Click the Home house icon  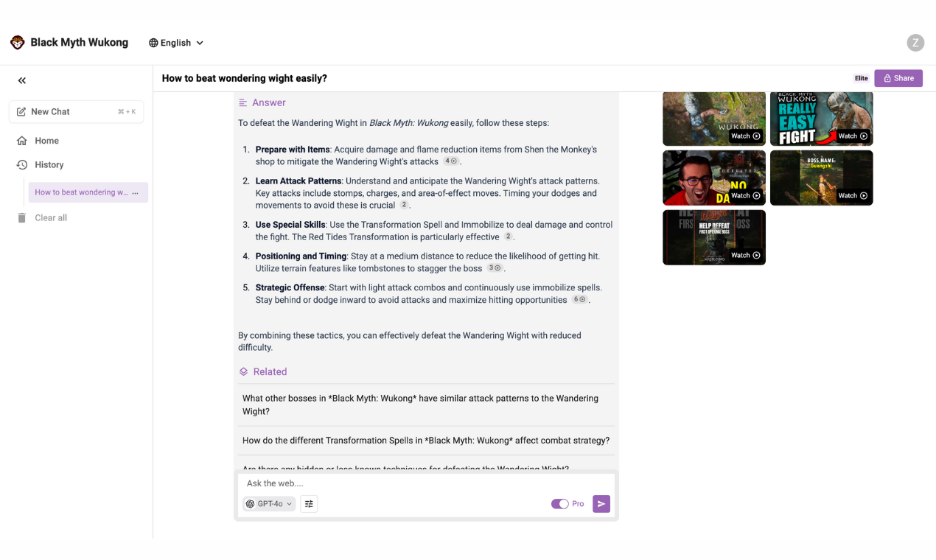pos(22,141)
